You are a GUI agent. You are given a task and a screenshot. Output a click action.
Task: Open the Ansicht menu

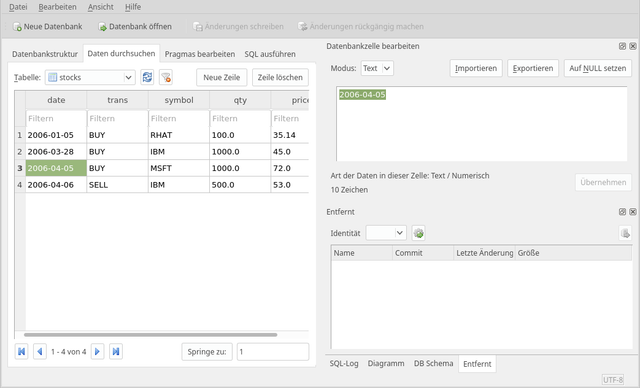tap(100, 7)
